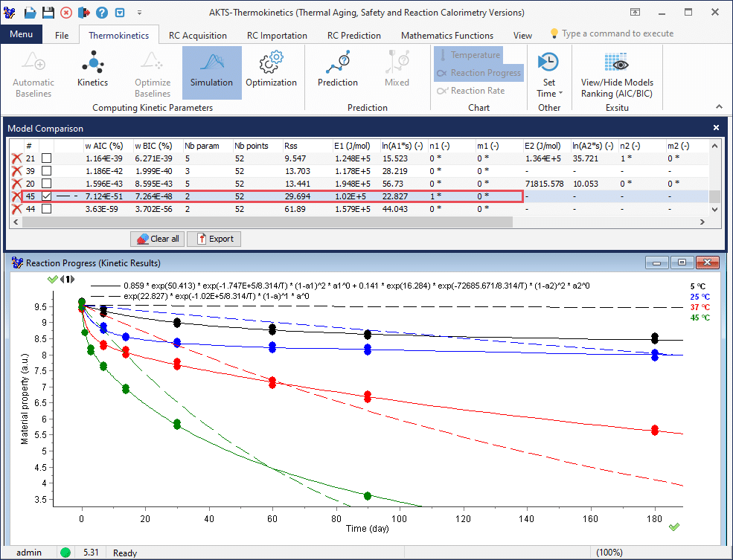The height and width of the screenshot is (560, 733).
Task: Toggle Reaction Progress in the Chart group
Action: point(478,72)
